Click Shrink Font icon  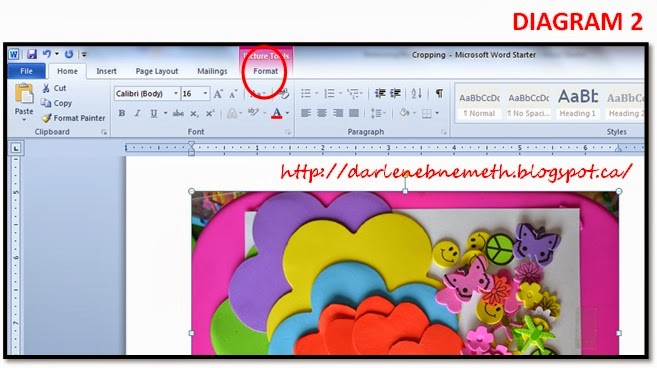coord(233,94)
